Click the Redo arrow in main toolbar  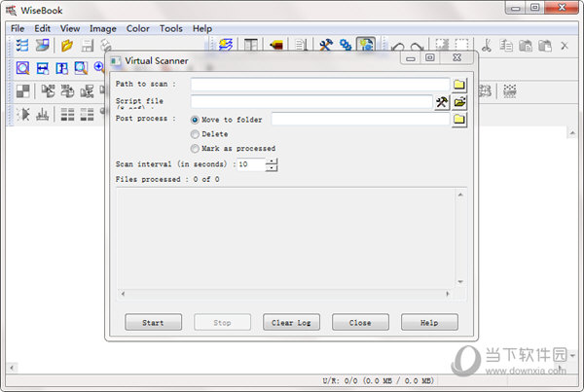click(x=417, y=47)
